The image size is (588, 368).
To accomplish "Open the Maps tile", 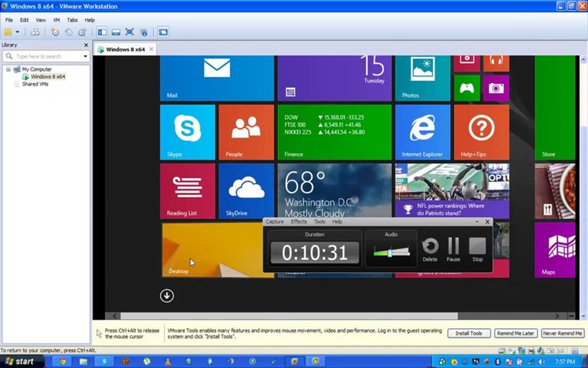I will pos(555,250).
